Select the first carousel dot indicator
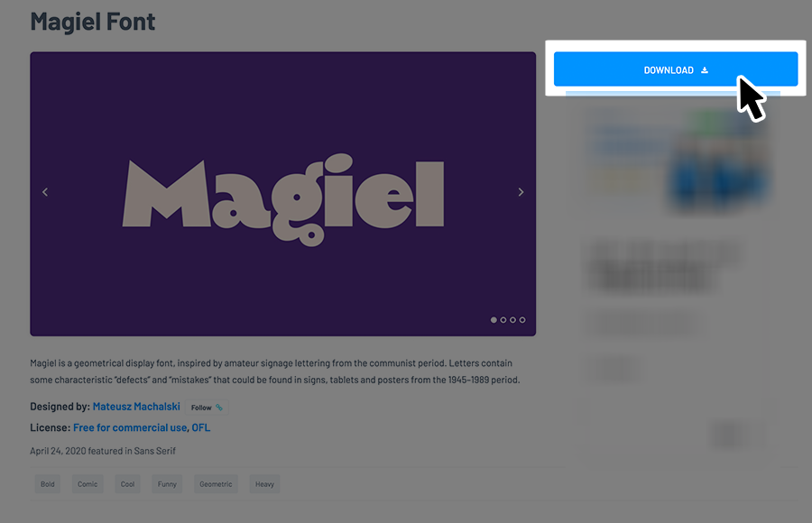The width and height of the screenshot is (812, 523). click(x=494, y=320)
